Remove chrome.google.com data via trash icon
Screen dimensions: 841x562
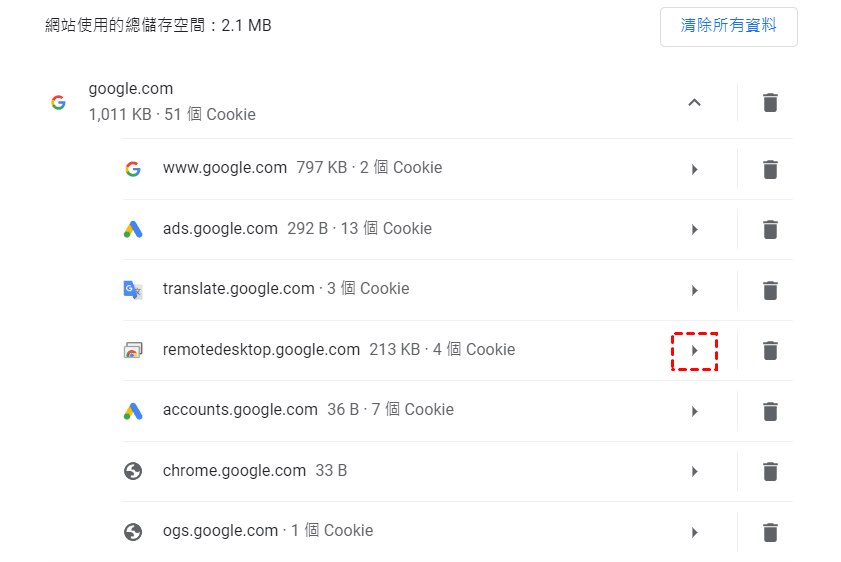(770, 472)
